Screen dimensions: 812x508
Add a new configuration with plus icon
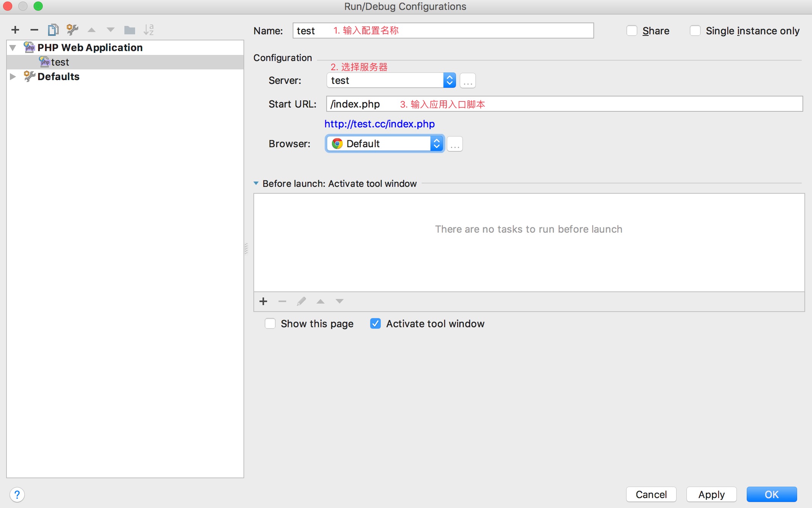point(15,30)
